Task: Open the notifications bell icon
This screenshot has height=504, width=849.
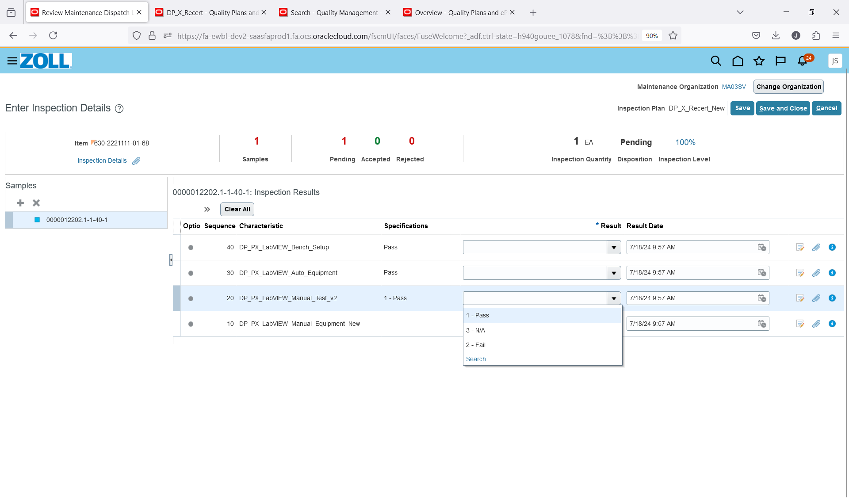Action: pyautogui.click(x=802, y=61)
